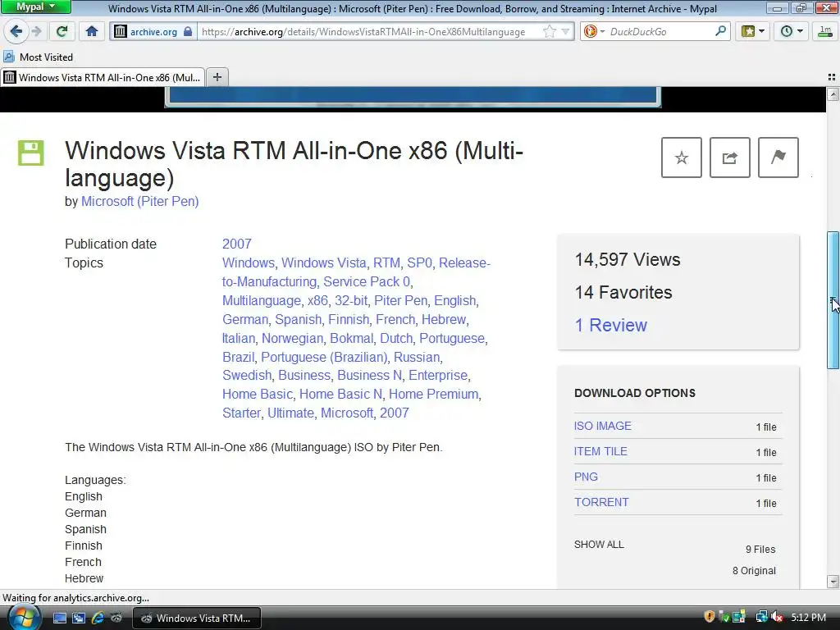Click the forward navigation arrow

36,32
